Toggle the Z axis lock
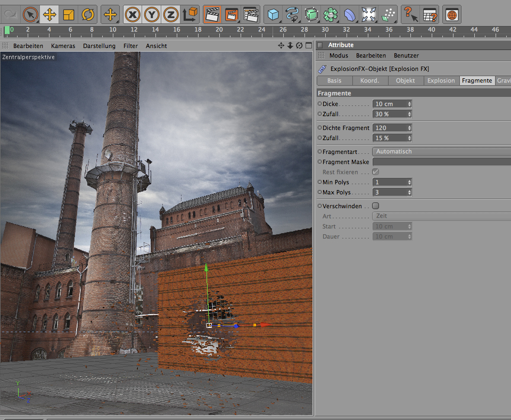 pyautogui.click(x=170, y=14)
